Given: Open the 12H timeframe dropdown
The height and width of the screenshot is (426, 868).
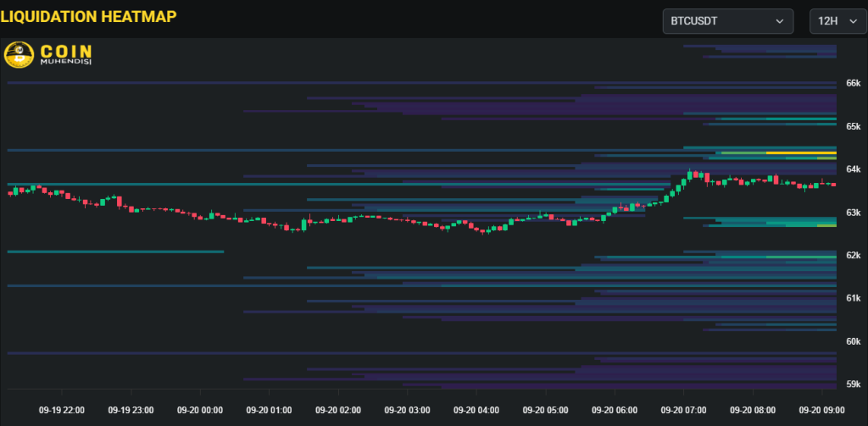Looking at the screenshot, I should pos(837,21).
